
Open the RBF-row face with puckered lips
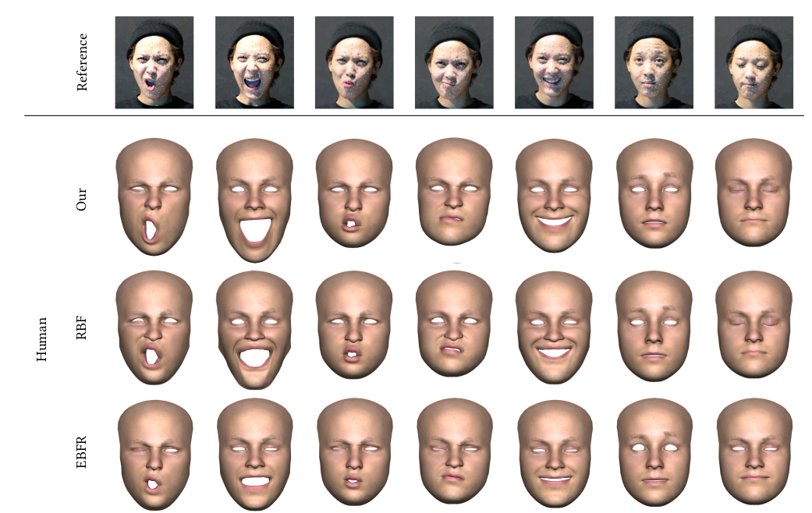click(x=354, y=326)
